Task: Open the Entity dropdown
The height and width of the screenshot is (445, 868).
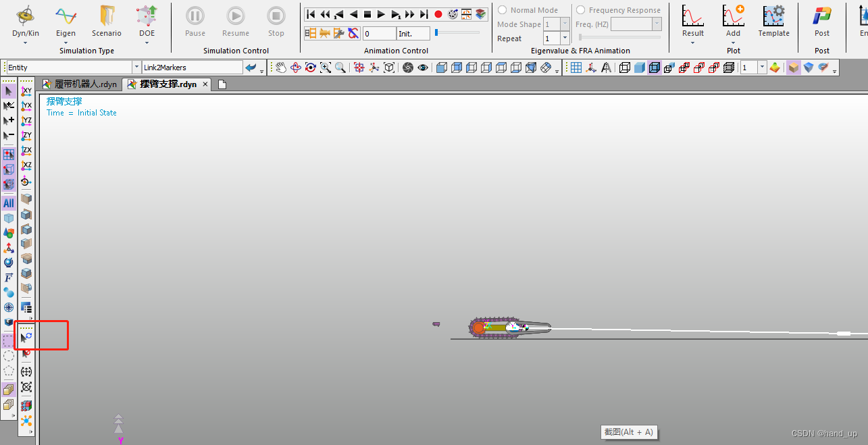Action: click(x=136, y=68)
